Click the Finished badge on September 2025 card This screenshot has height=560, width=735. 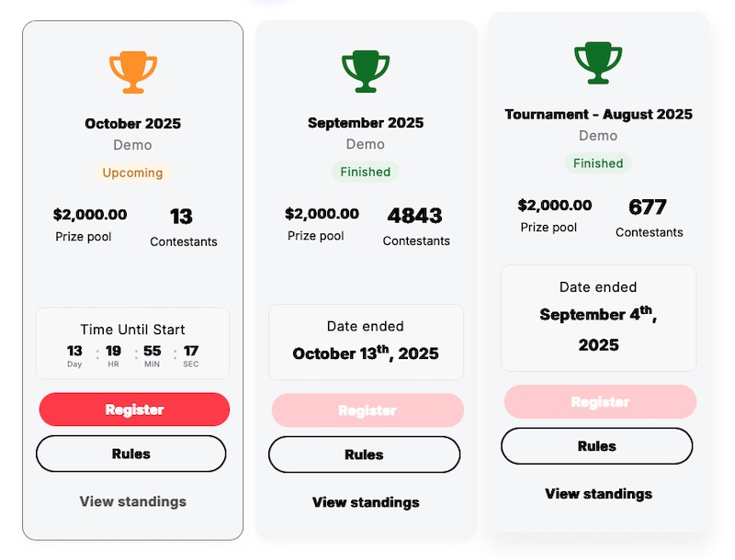365,172
